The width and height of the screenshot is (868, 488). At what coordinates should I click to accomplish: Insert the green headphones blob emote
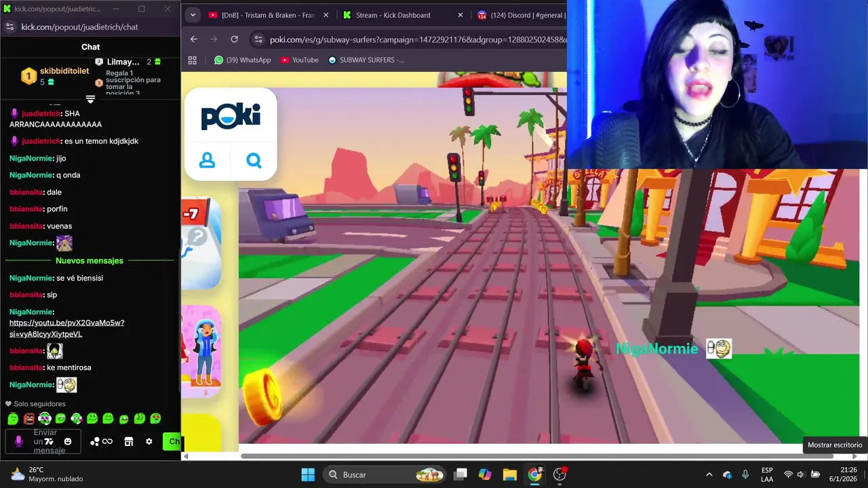coord(45,419)
